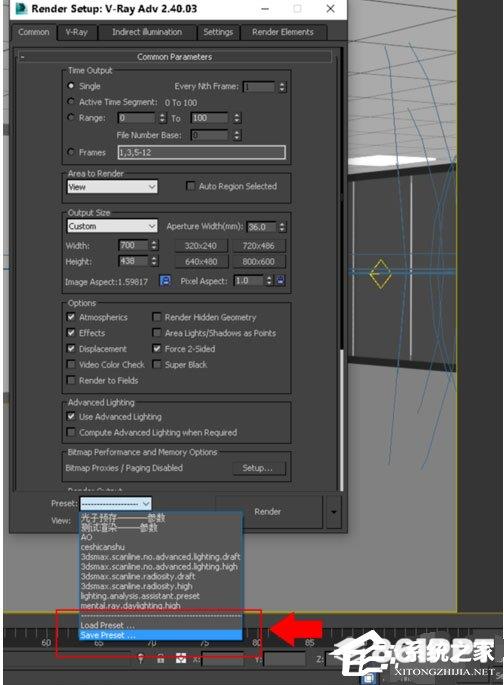Switch to the Settings tab
Screen dimensions: 504x685
pos(218,32)
